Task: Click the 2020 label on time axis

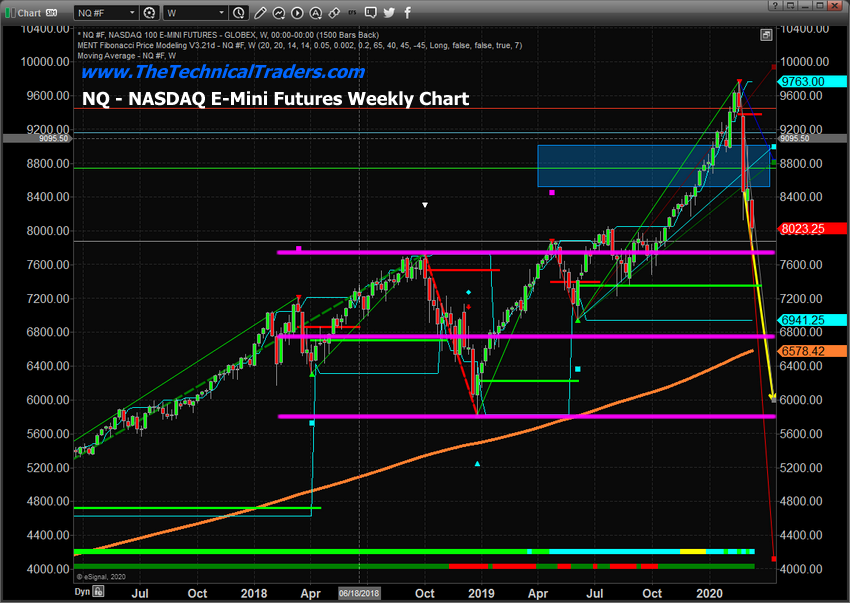Action: click(x=709, y=593)
